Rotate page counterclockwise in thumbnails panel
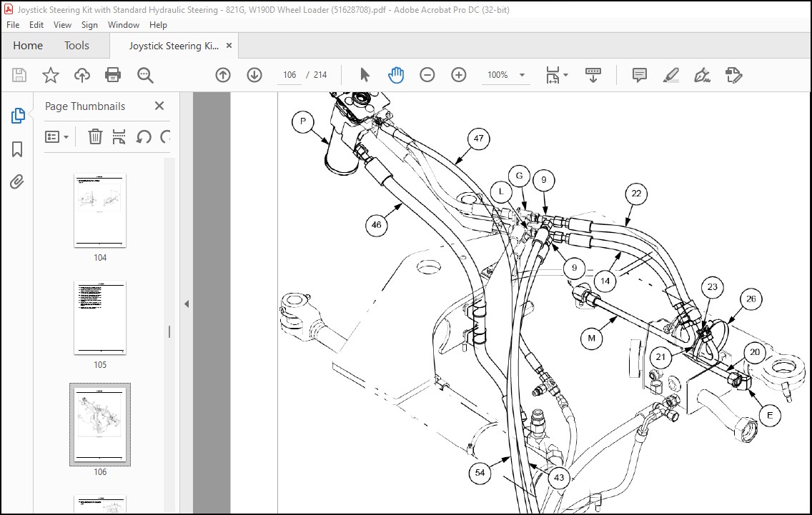This screenshot has width=812, height=515. (x=144, y=136)
